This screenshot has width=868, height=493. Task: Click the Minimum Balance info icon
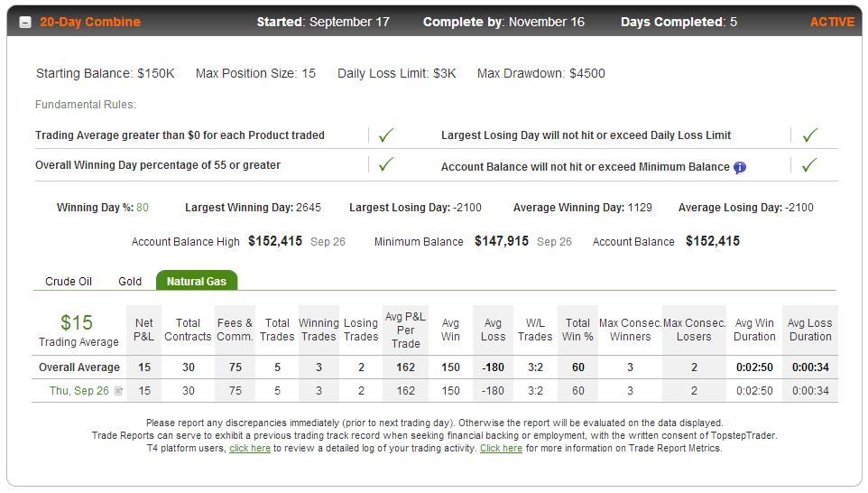(740, 167)
